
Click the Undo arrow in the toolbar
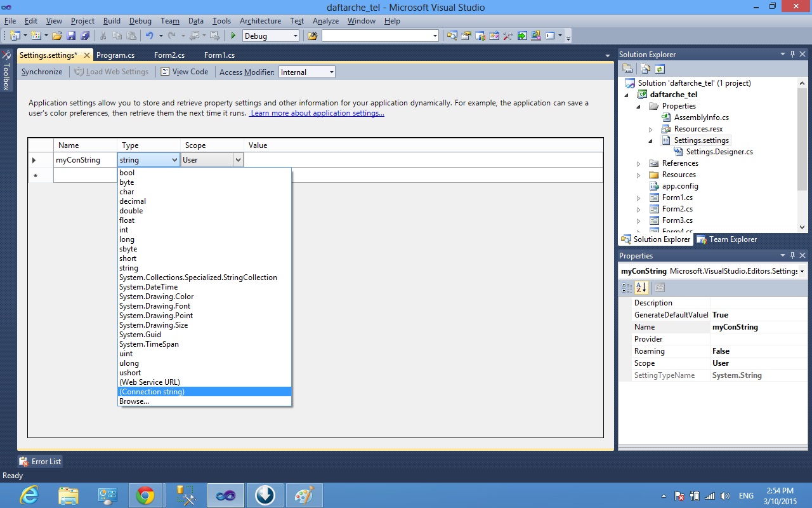[x=149, y=36]
